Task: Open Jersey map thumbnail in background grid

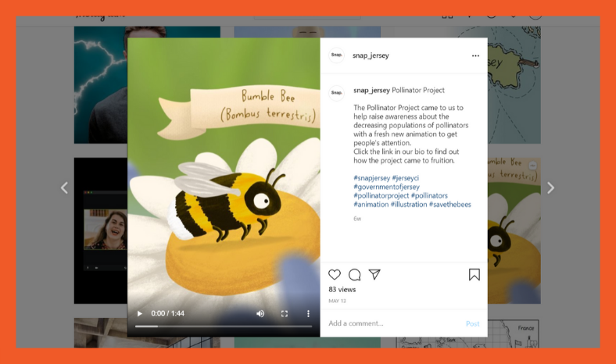Action: tap(514, 85)
